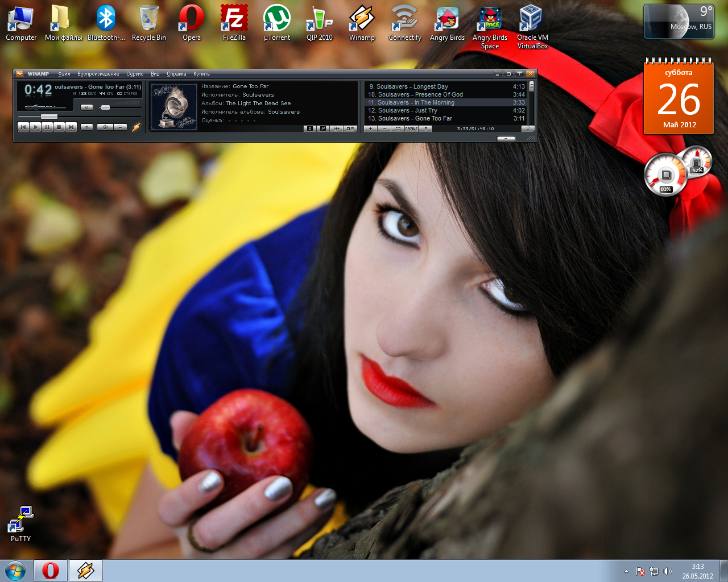Open the Recycle Bin icon

[149, 24]
